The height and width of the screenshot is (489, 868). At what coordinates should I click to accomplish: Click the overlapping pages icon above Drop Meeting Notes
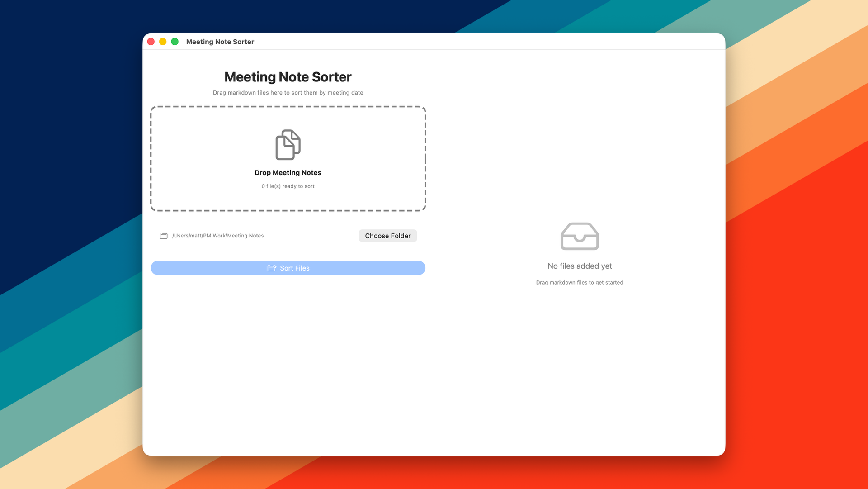click(x=288, y=145)
